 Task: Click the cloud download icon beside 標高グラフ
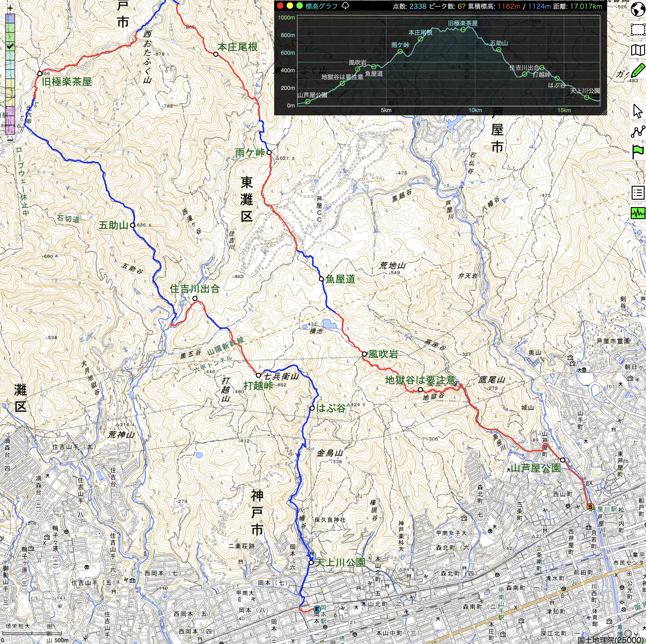tap(345, 6)
